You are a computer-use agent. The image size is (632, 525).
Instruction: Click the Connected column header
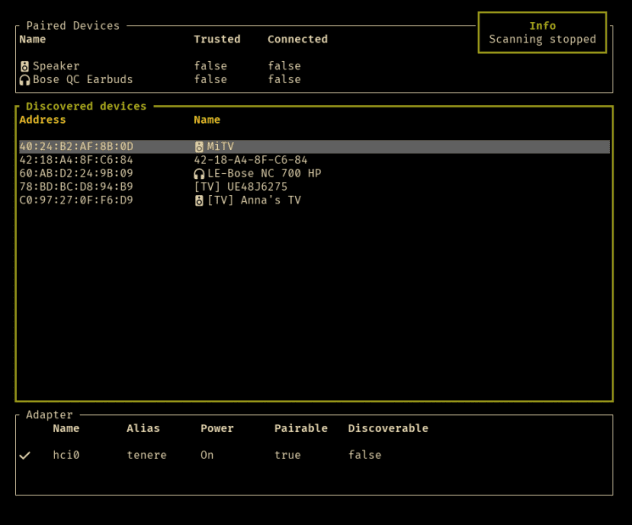pos(297,39)
